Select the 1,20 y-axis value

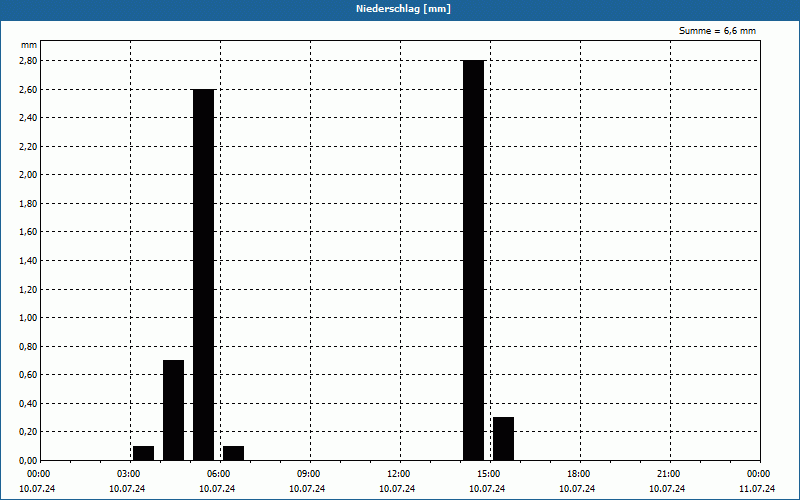pos(29,289)
